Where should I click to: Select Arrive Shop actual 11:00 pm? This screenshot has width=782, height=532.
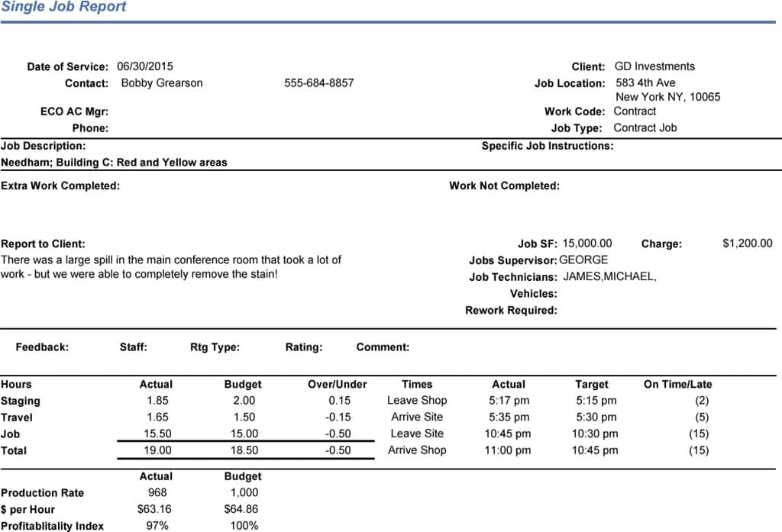pyautogui.click(x=508, y=450)
